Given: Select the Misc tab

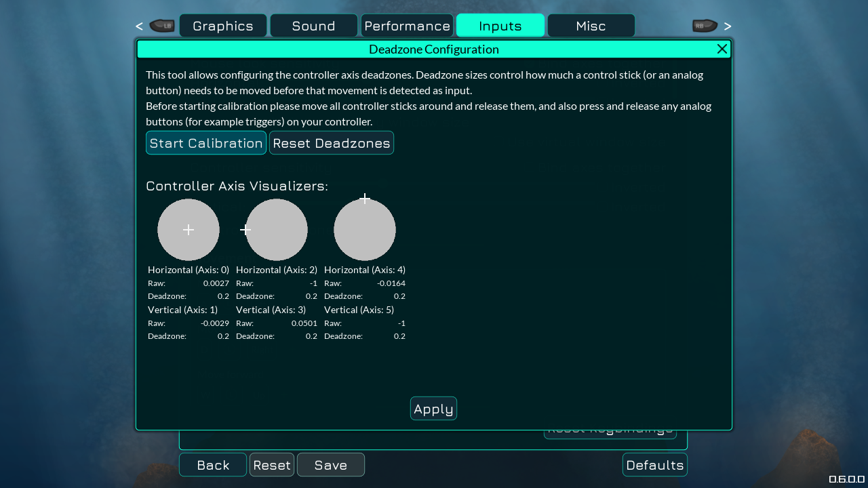Looking at the screenshot, I should pos(591,25).
